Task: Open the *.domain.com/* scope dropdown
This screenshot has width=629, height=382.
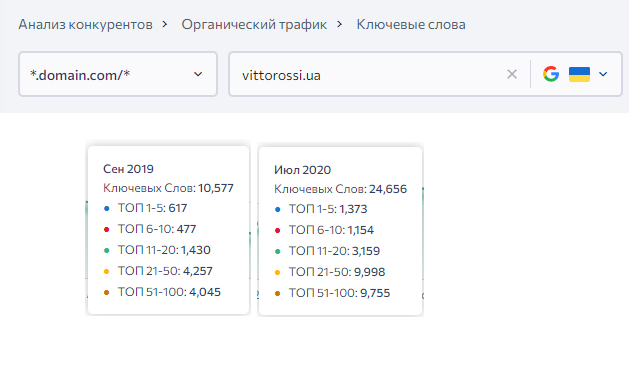Action: [118, 74]
